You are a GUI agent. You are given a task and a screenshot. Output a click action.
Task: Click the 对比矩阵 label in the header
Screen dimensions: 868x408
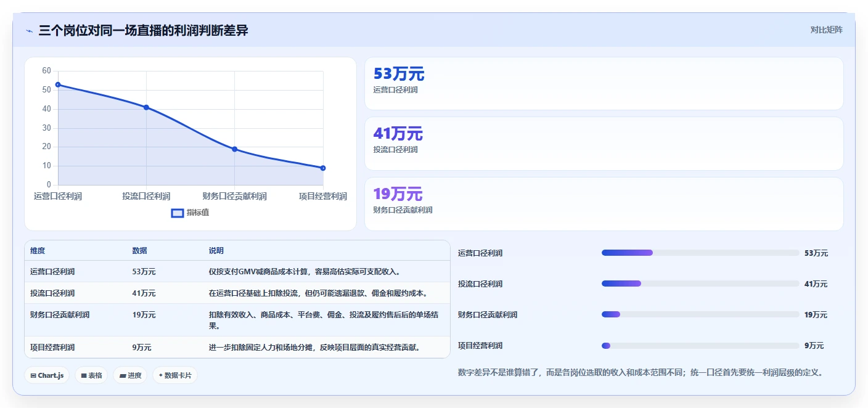826,30
